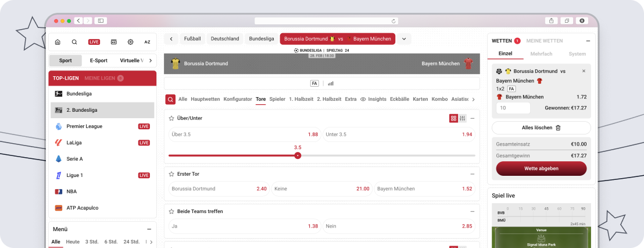Select the Hauptwetten market tab
The width and height of the screenshot is (644, 248).
205,100
